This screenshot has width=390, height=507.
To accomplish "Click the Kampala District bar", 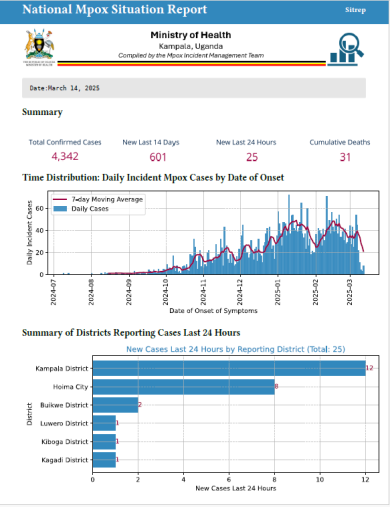I will coord(229,368).
